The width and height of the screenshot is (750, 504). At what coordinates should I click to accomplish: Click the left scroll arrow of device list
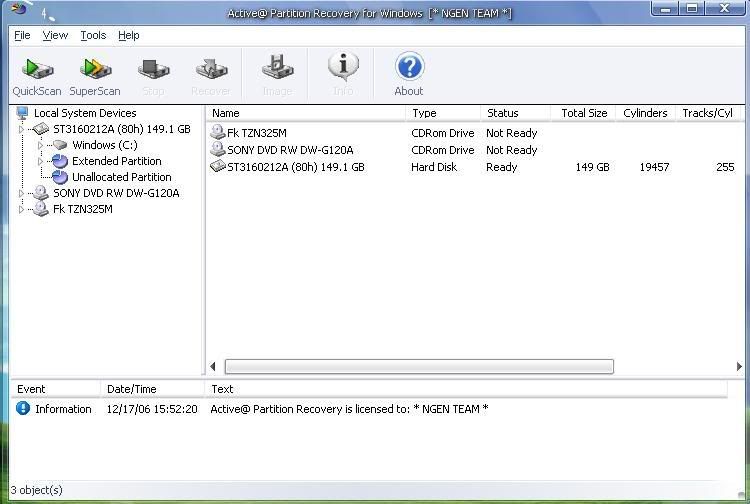click(213, 367)
